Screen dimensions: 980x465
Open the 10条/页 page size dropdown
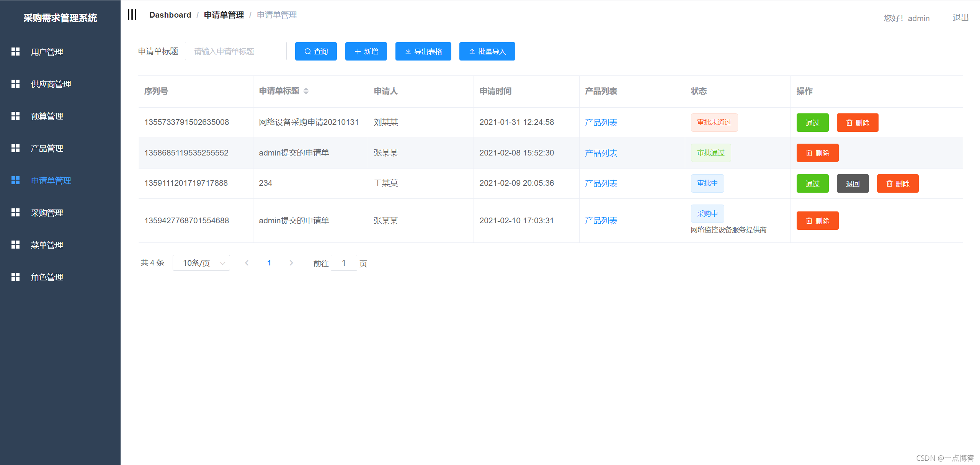[x=201, y=263]
